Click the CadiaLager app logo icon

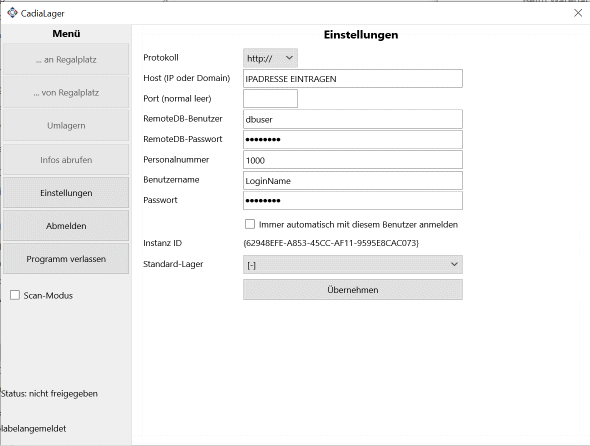[12, 13]
